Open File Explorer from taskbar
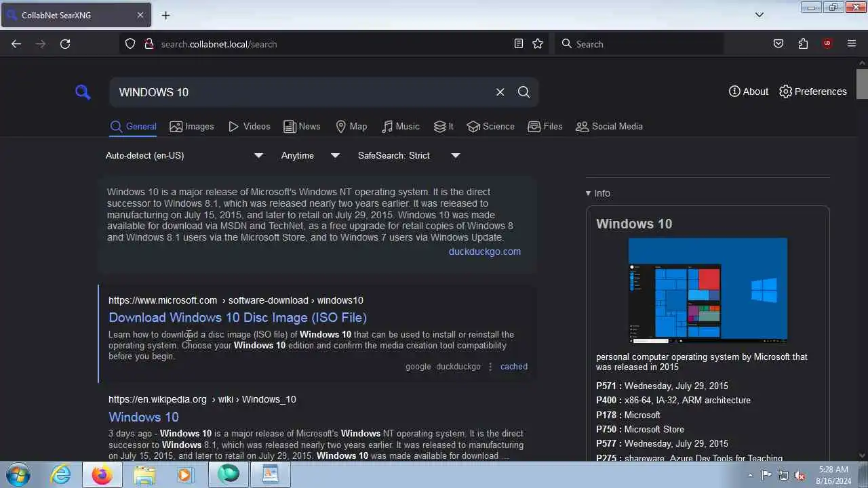Image resolution: width=868 pixels, height=488 pixels. pos(144,474)
